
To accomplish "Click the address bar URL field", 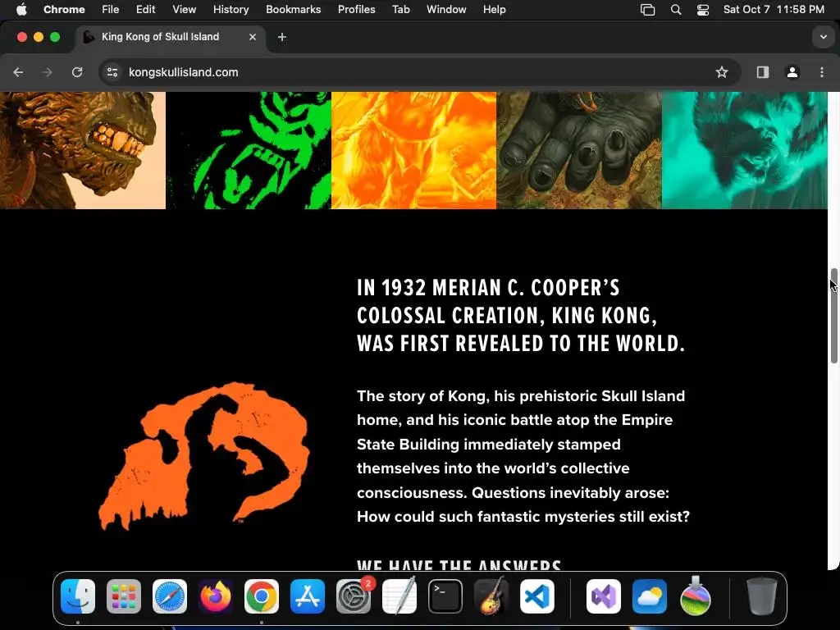I will (x=419, y=72).
